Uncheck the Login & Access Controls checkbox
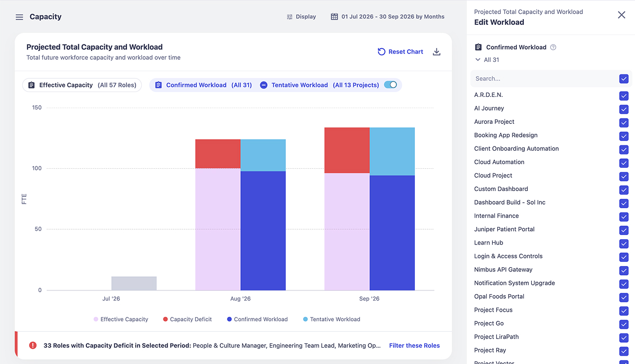The height and width of the screenshot is (364, 635). (624, 257)
